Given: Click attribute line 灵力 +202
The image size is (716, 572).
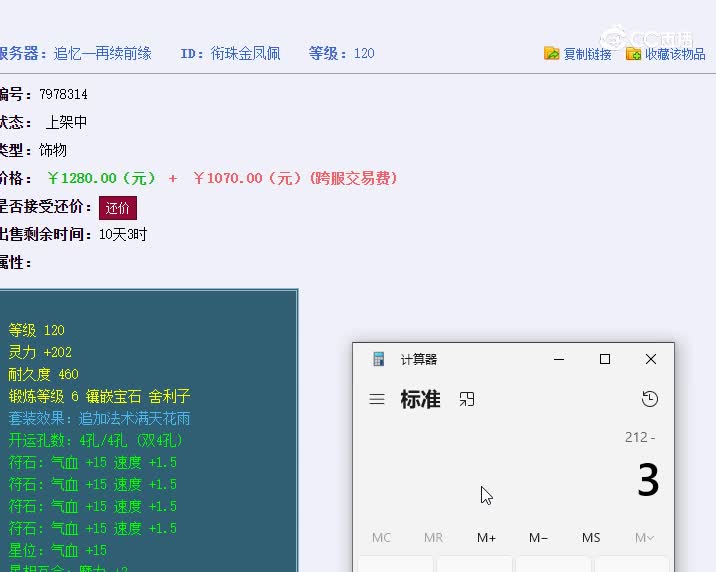Looking at the screenshot, I should [x=40, y=352].
